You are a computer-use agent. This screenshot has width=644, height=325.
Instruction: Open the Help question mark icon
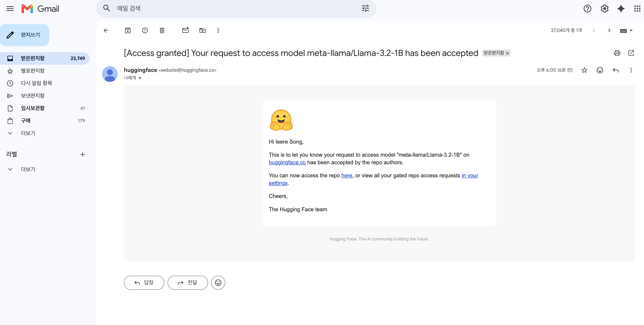[x=587, y=9]
